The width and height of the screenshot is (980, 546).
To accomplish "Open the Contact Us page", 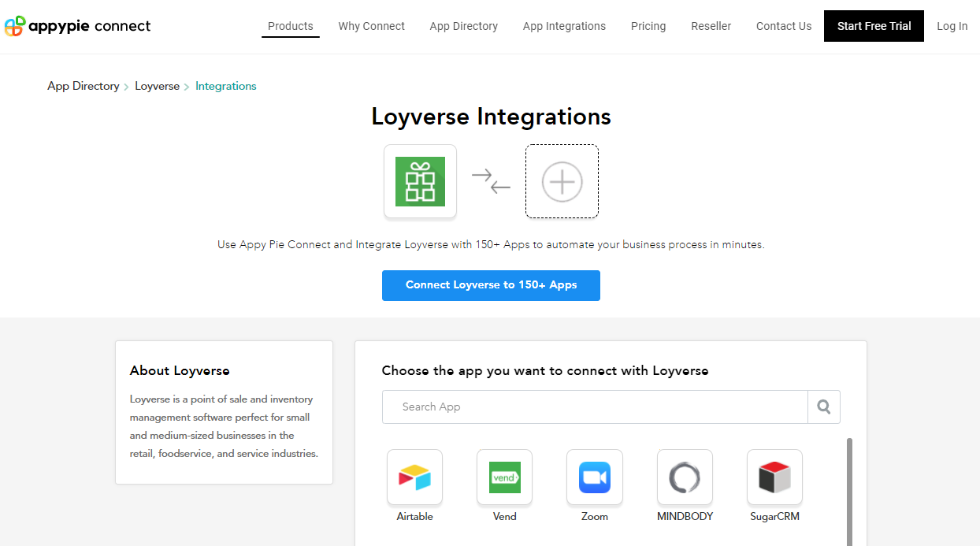I will coord(783,26).
